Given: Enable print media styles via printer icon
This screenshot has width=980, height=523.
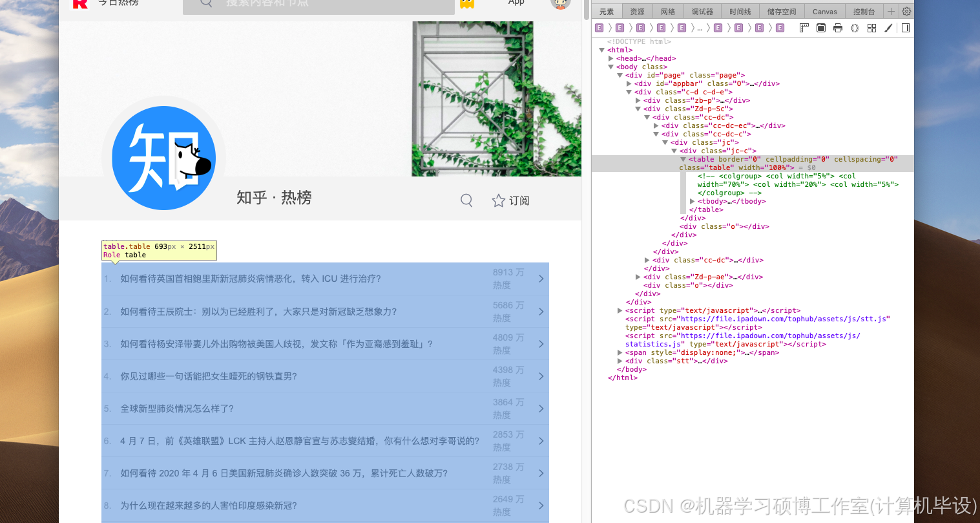Looking at the screenshot, I should (838, 28).
